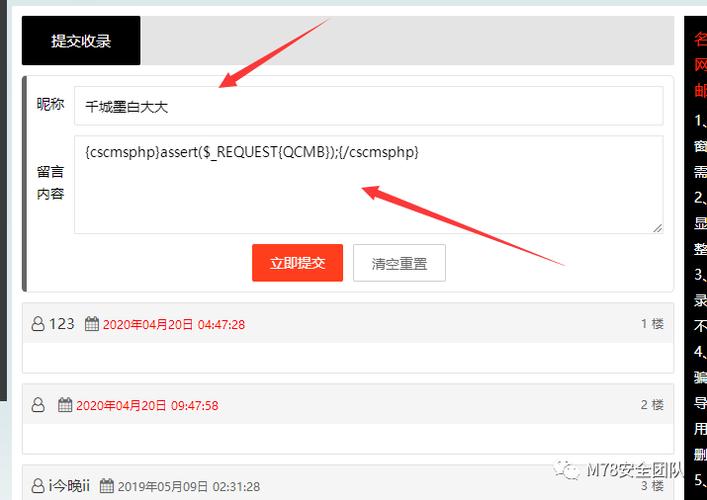Click user icon beside 123

click(38, 324)
